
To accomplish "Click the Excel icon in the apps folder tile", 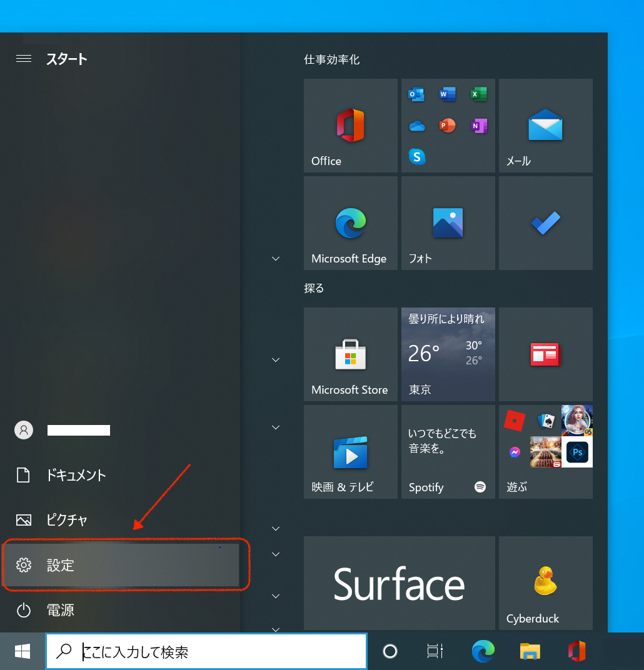I will (x=478, y=94).
